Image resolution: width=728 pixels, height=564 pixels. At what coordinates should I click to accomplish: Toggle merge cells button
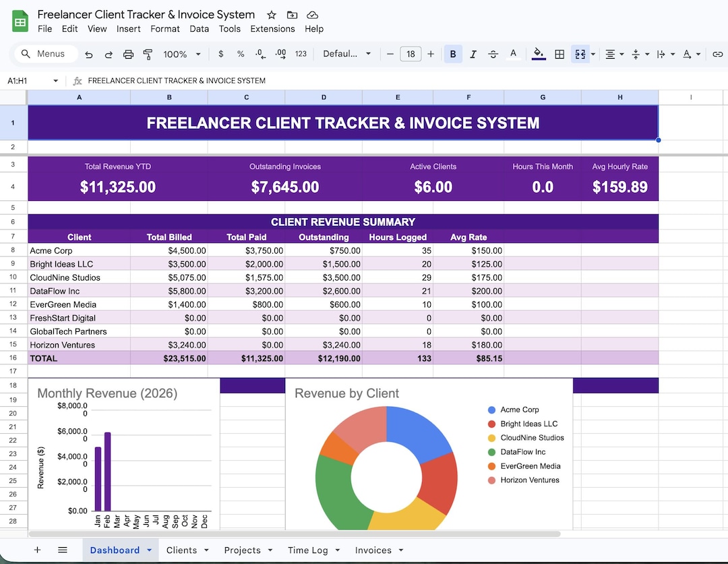pos(580,54)
